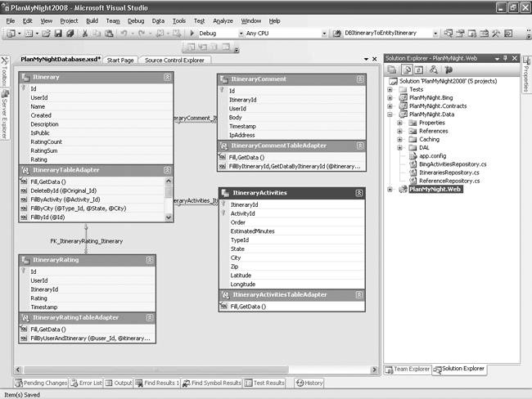532x399 pixels.
Task: Open the Analyze menu
Action: point(223,21)
